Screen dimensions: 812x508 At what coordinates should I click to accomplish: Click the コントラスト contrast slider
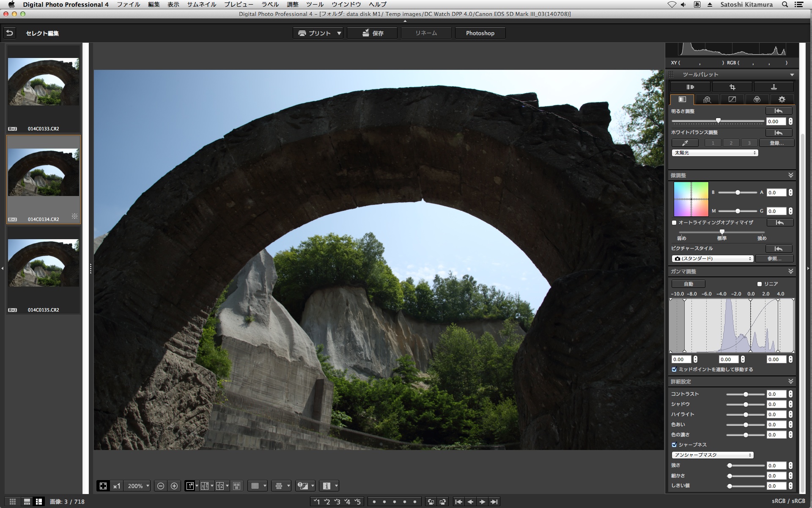point(746,394)
